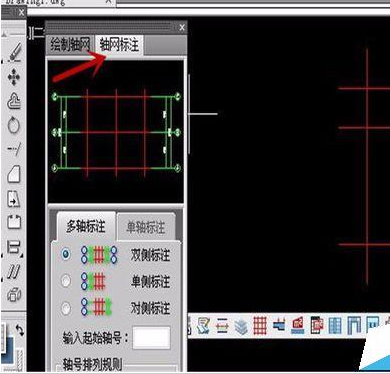
Task: Close the left toolbar panel
Action: point(21,13)
